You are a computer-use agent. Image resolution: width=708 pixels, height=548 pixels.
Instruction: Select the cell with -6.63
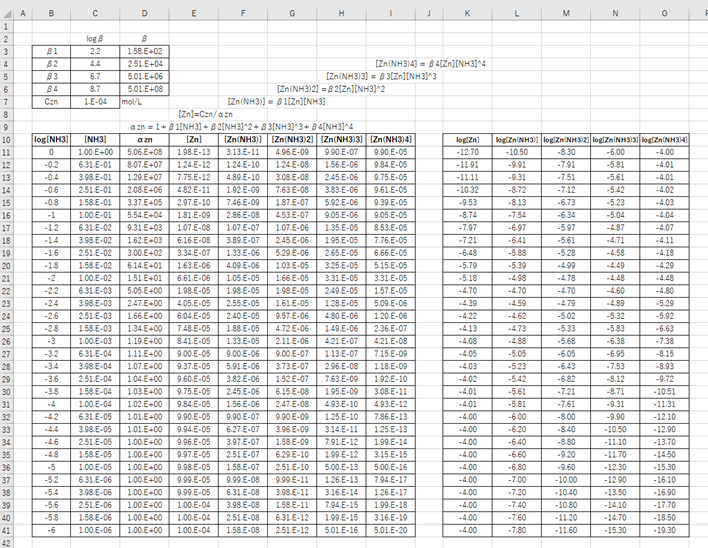tap(664, 329)
